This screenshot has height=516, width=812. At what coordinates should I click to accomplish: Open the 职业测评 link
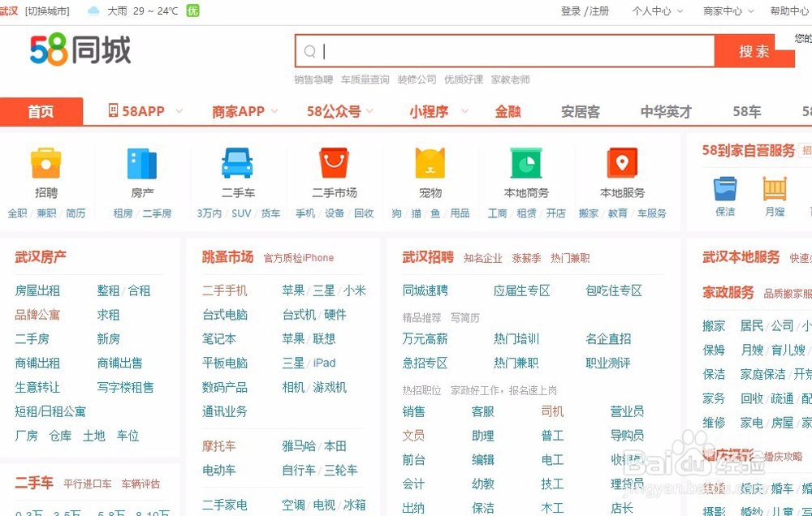[x=608, y=363]
